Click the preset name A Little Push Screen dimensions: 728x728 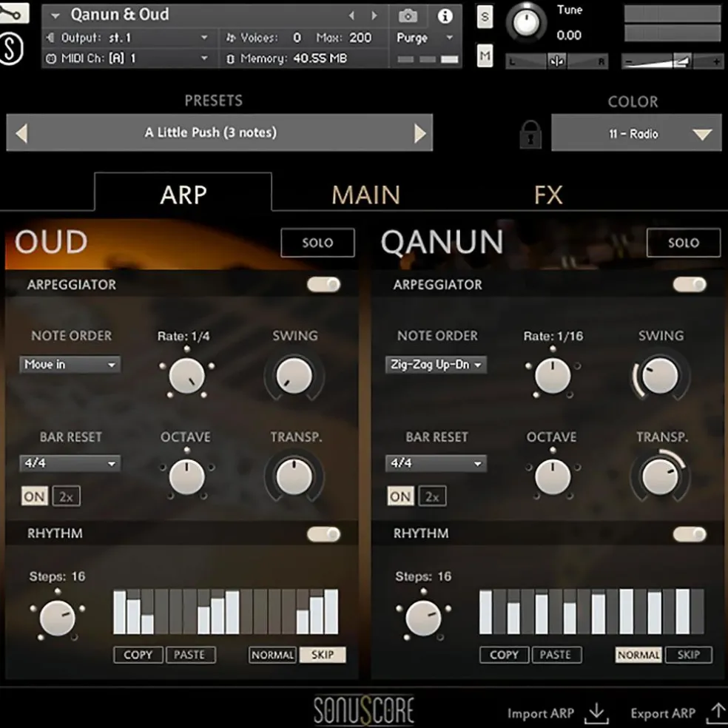[x=210, y=132]
